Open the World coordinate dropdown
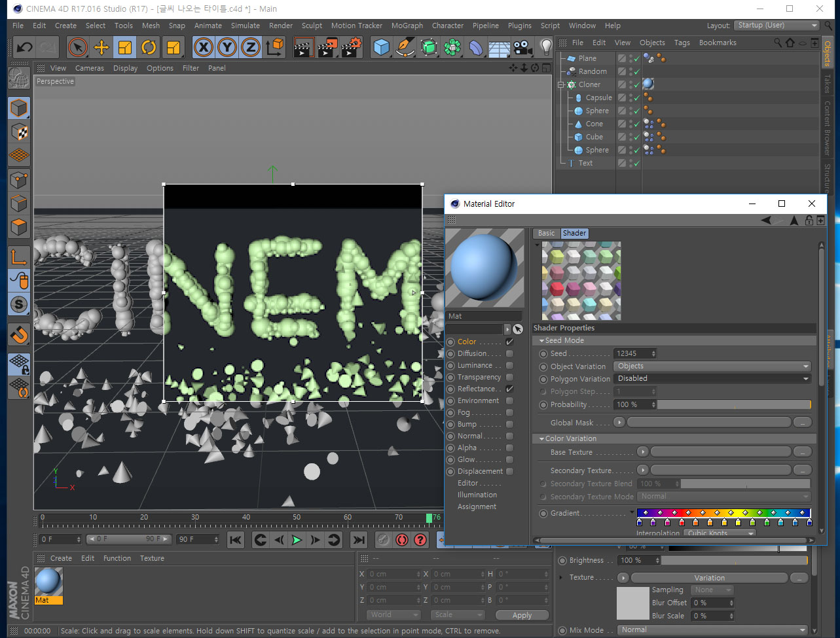This screenshot has height=638, width=840. coord(392,614)
